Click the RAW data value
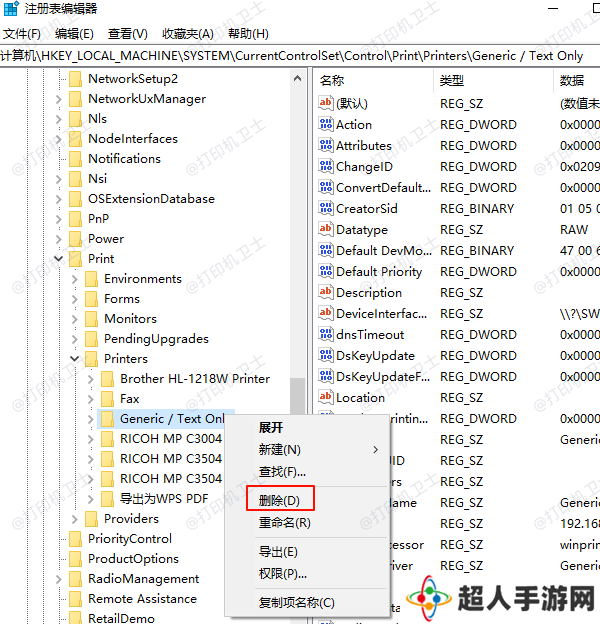 (574, 230)
